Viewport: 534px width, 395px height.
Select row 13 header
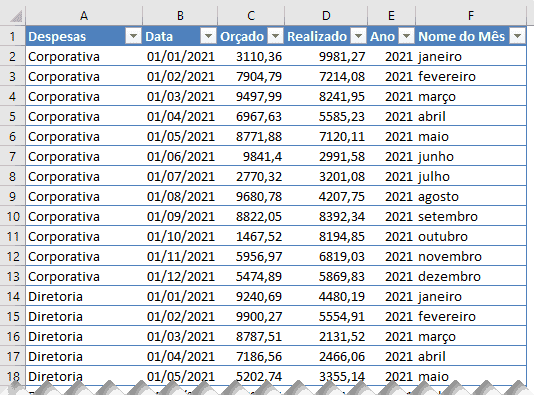[x=13, y=276]
